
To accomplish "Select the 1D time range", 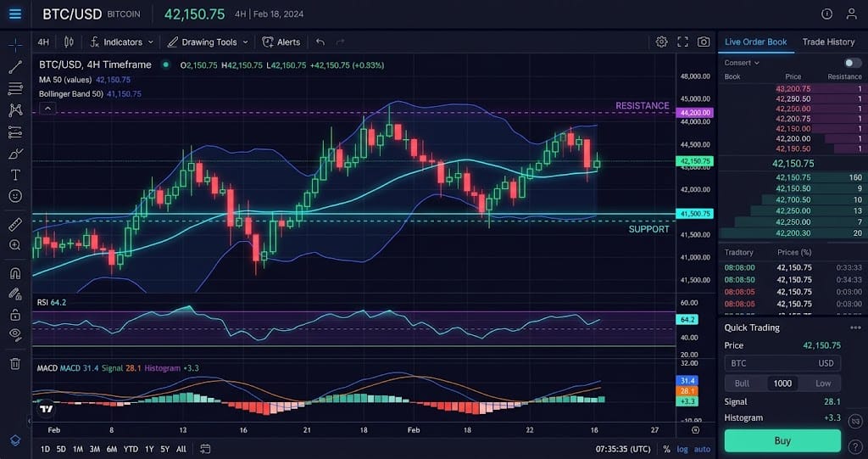I will [x=46, y=449].
